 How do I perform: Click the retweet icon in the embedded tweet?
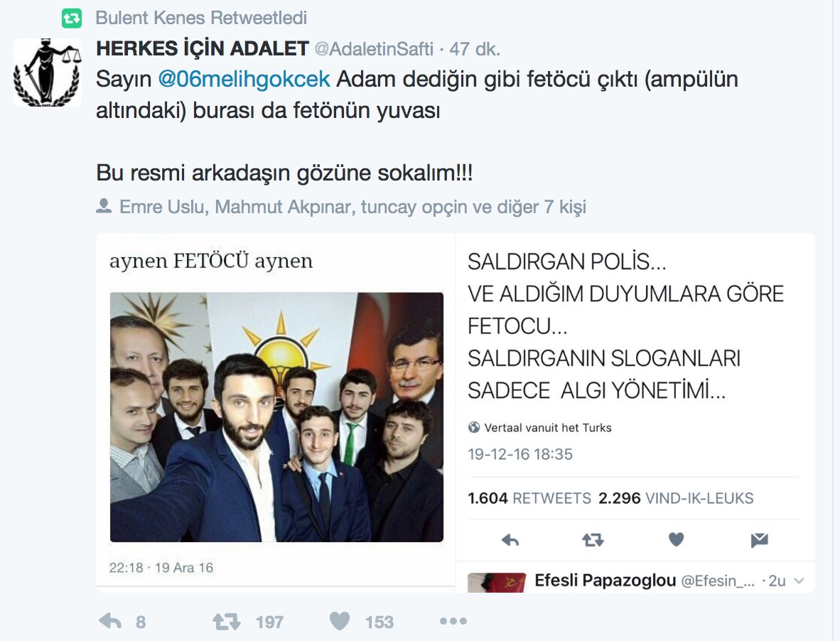point(593,540)
